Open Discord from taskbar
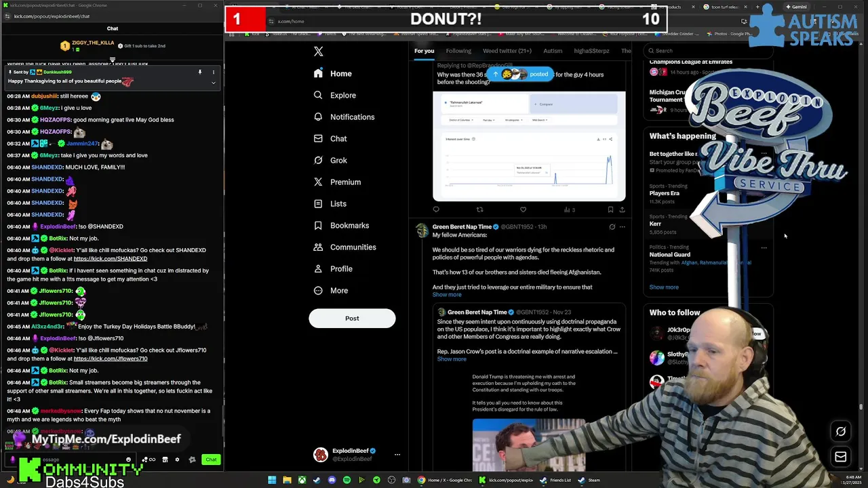 [x=332, y=480]
